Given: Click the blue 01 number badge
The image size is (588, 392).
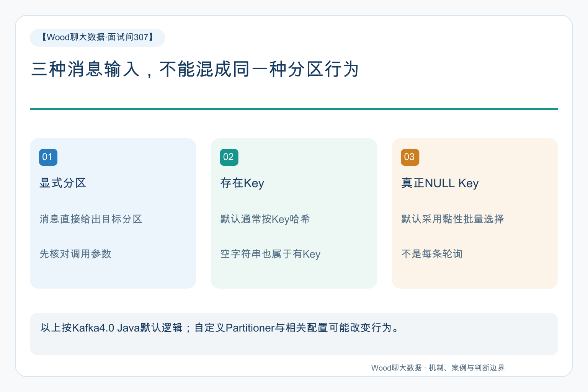Looking at the screenshot, I should 48,157.
